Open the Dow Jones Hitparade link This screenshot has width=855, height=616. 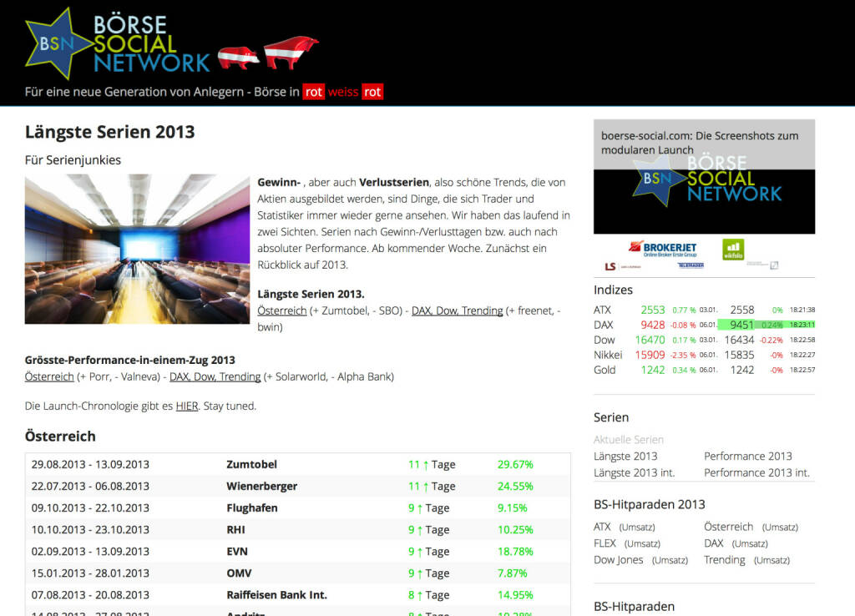tap(618, 560)
